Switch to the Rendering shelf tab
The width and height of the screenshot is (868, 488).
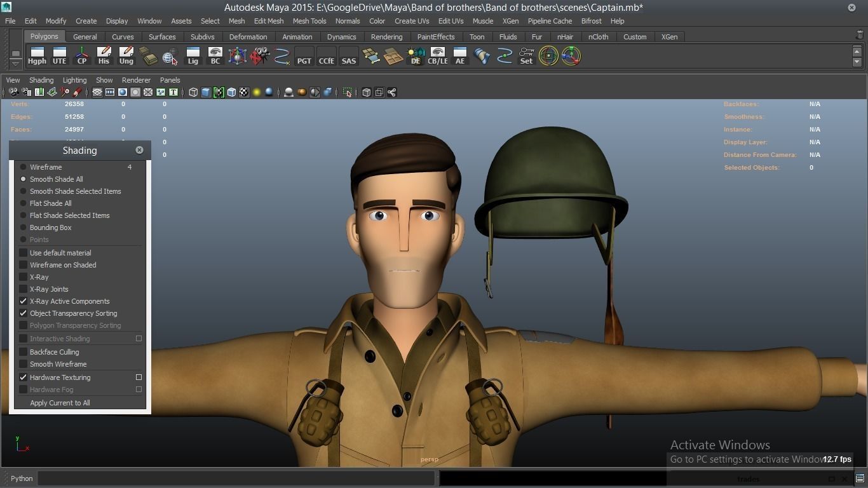coord(386,37)
